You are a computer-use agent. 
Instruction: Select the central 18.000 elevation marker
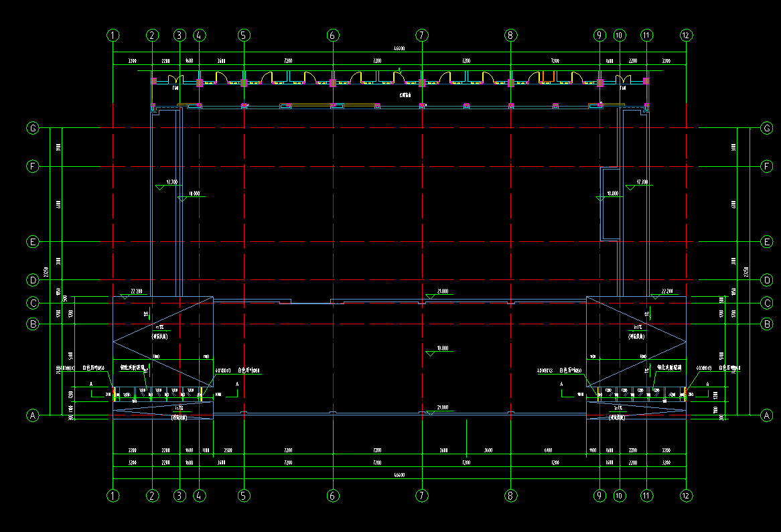coord(441,348)
